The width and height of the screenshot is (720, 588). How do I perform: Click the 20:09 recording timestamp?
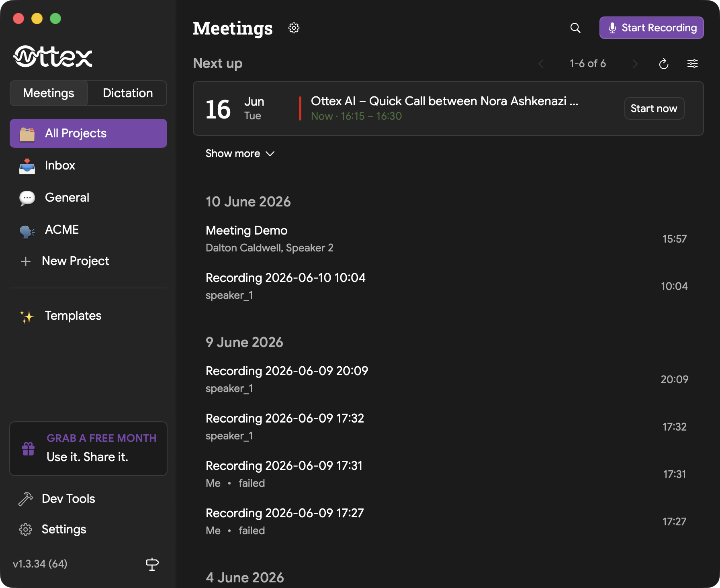(x=675, y=380)
